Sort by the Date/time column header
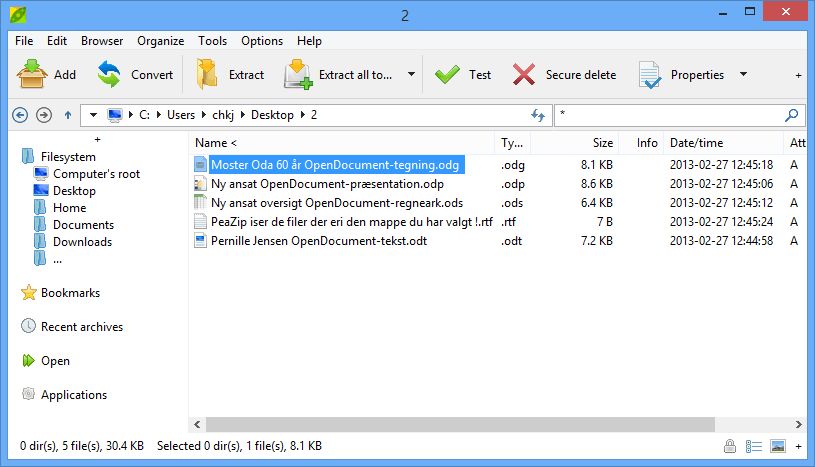Viewport: 815px width, 467px height. pos(723,142)
